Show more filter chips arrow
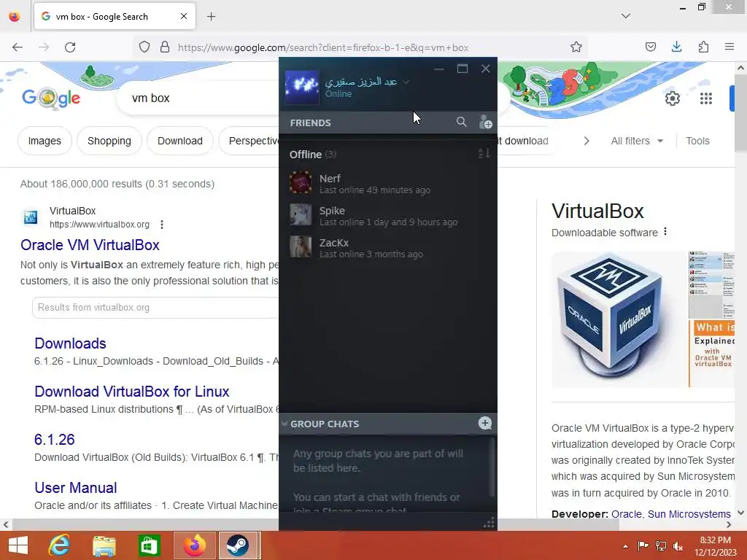Viewport: 747px width, 560px height. coord(587,141)
